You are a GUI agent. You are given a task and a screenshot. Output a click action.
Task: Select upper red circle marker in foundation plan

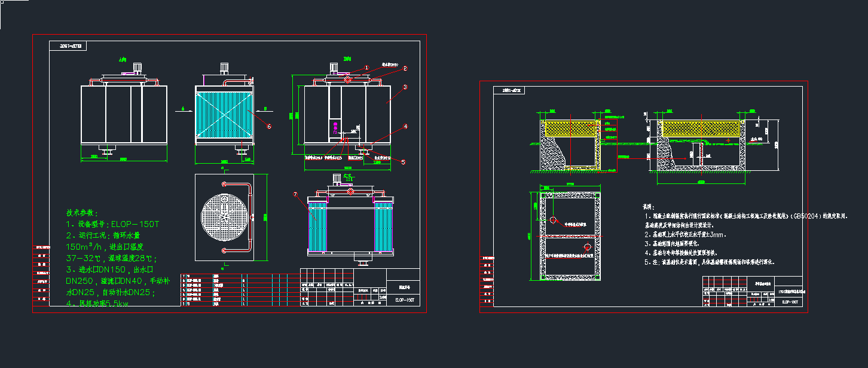[553, 221]
